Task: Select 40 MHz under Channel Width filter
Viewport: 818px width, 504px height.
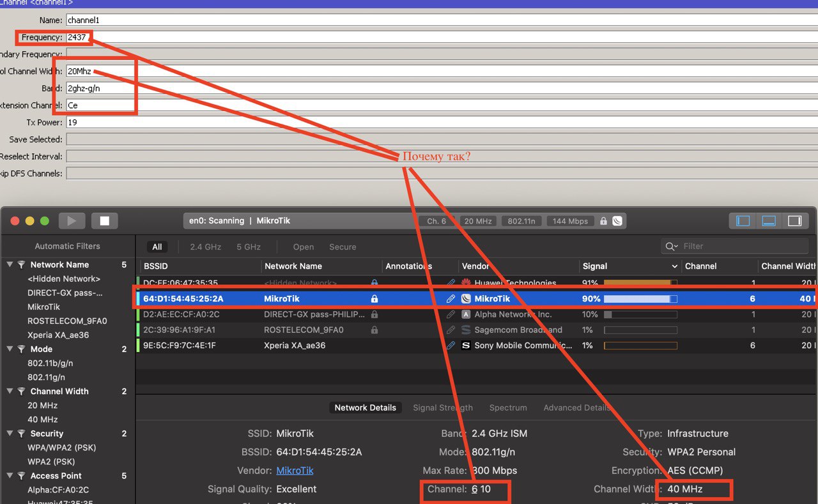Action: point(43,419)
